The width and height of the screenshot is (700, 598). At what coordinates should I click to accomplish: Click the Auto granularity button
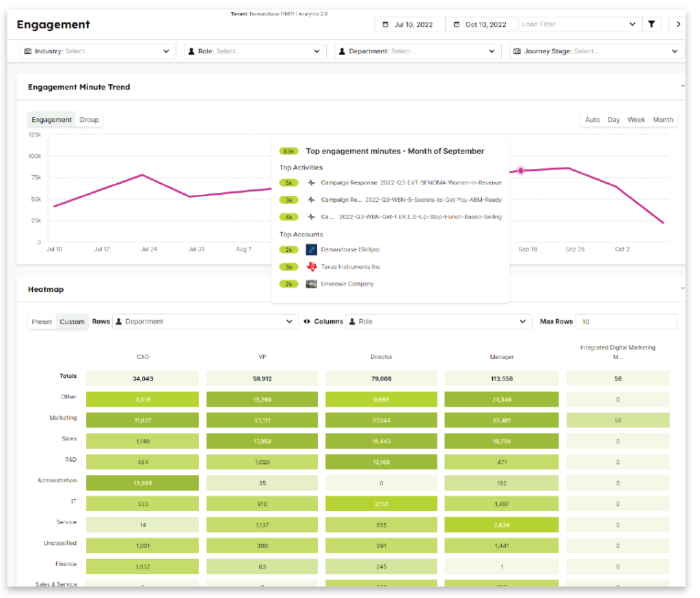click(x=592, y=120)
